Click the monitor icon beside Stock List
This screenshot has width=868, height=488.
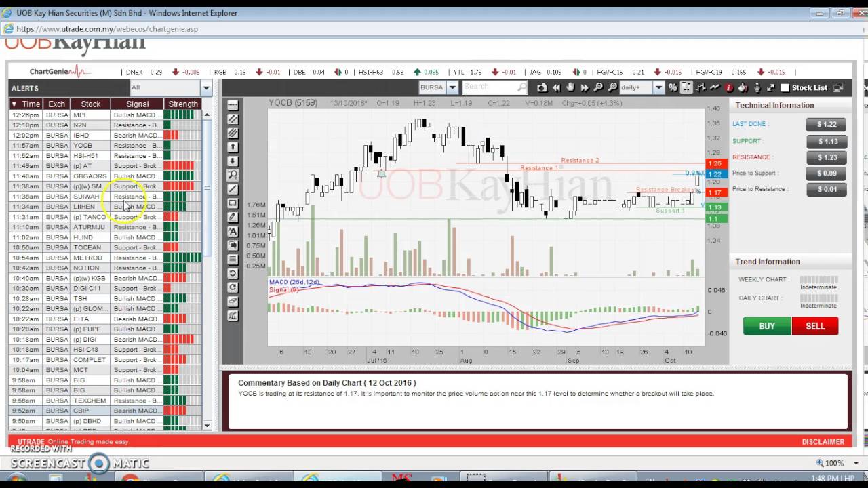[838, 87]
